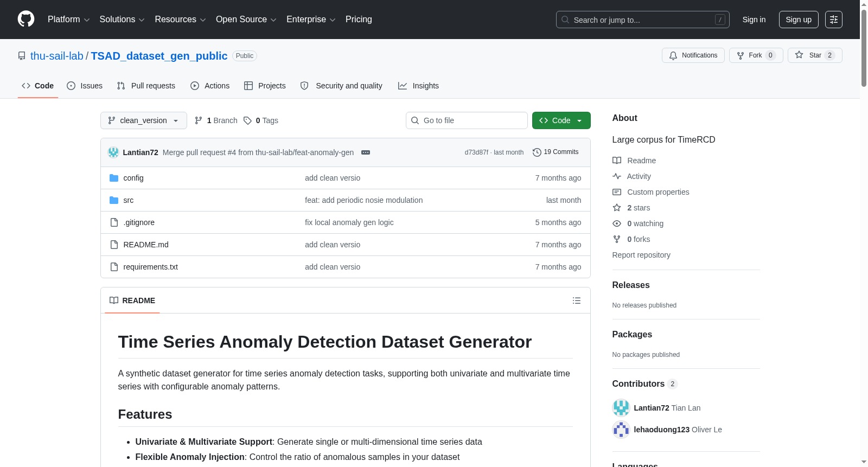Select the README tab
This screenshot has width=868, height=467.
[x=132, y=300]
